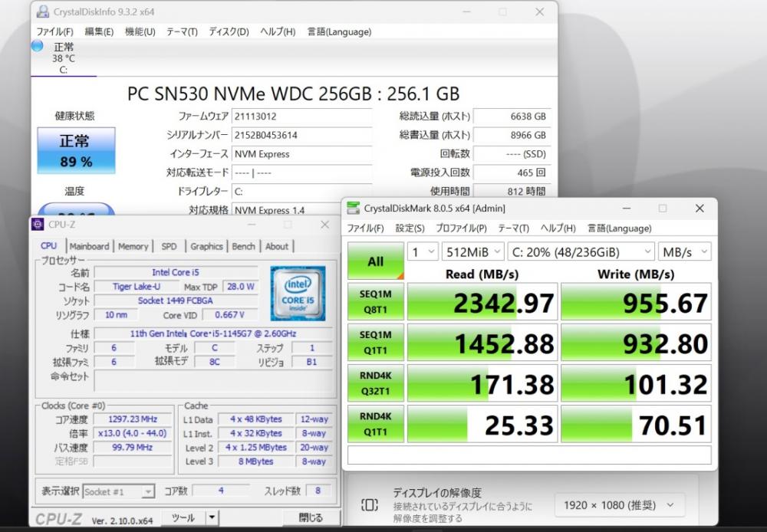This screenshot has height=532, width=767.
Task: Open テーマ(T) menu in CrystalDiskInfo
Action: (182, 31)
